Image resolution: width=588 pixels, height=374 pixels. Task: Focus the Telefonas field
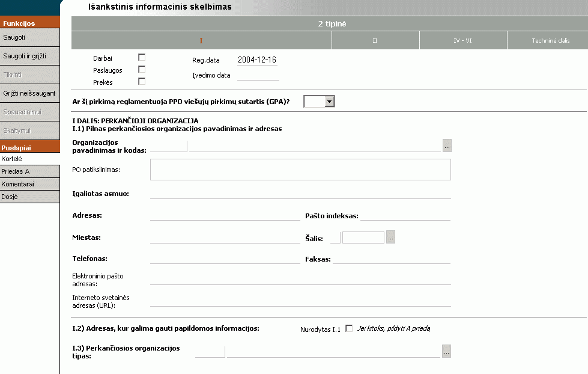(x=225, y=259)
